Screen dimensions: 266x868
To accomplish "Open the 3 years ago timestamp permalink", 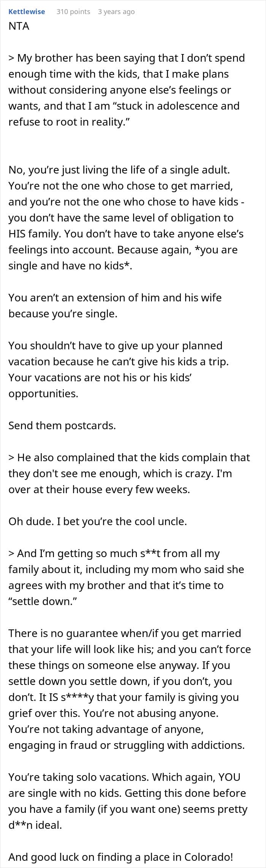I will (116, 11).
